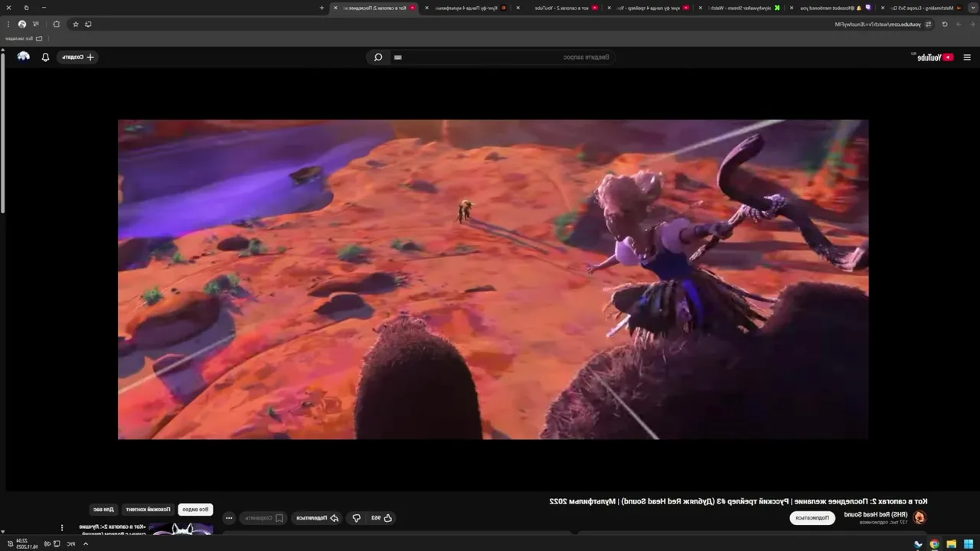
Task: Switch to the Кунг-фу Панда 4 tab
Action: [467, 8]
